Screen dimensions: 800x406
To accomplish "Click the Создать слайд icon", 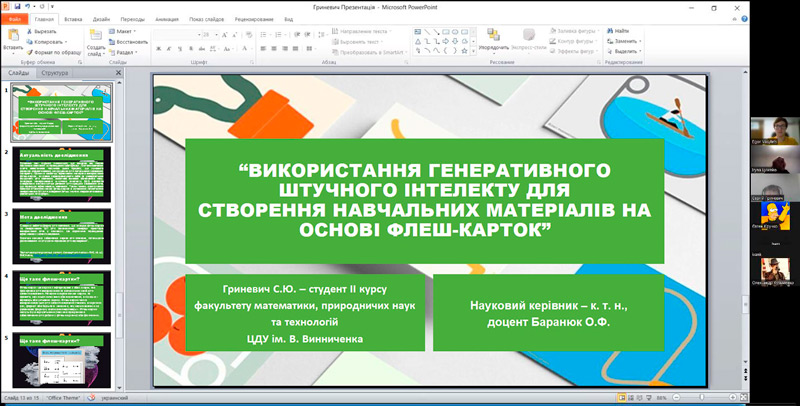I will pyautogui.click(x=95, y=36).
